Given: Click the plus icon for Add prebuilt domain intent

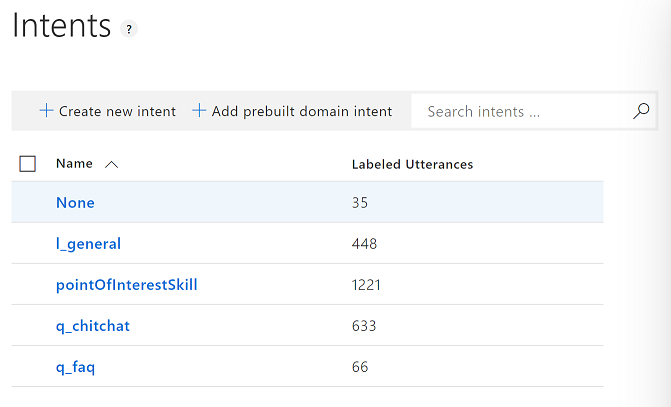Looking at the screenshot, I should pos(199,110).
